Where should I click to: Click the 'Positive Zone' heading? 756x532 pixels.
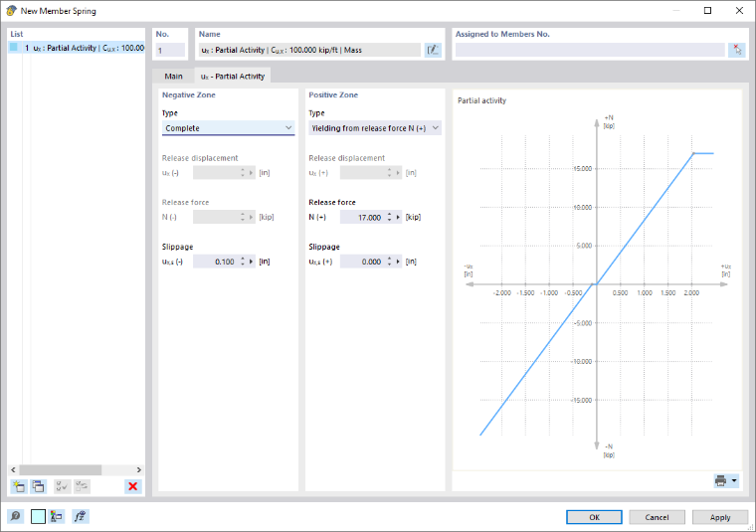pyautogui.click(x=333, y=94)
